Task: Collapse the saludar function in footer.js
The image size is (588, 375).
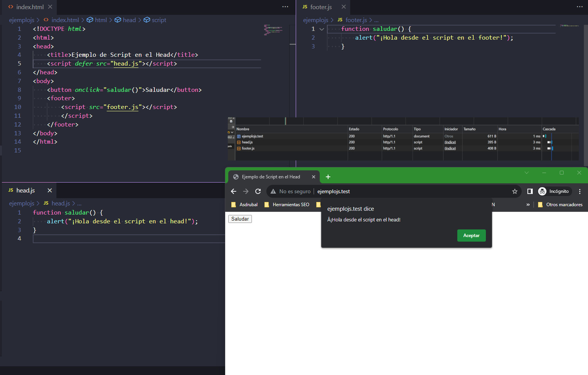Action: point(322,29)
